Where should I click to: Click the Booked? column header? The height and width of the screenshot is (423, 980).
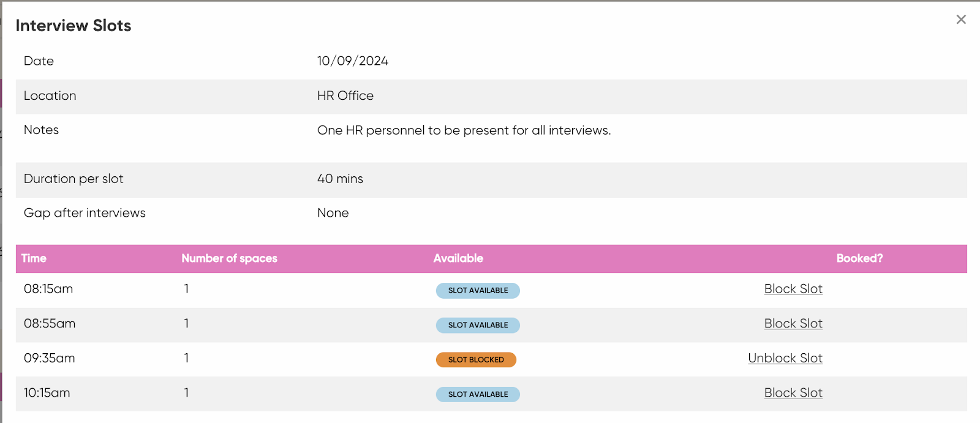click(x=859, y=258)
